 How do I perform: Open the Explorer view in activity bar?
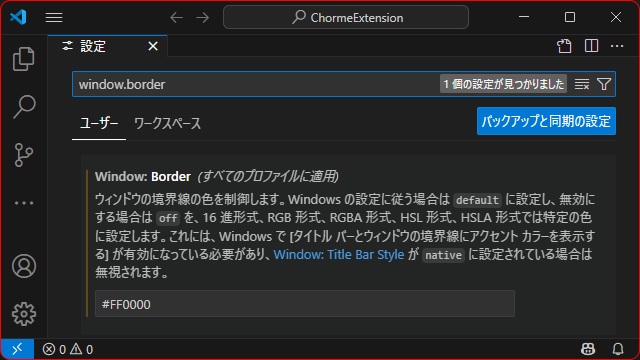(x=24, y=59)
